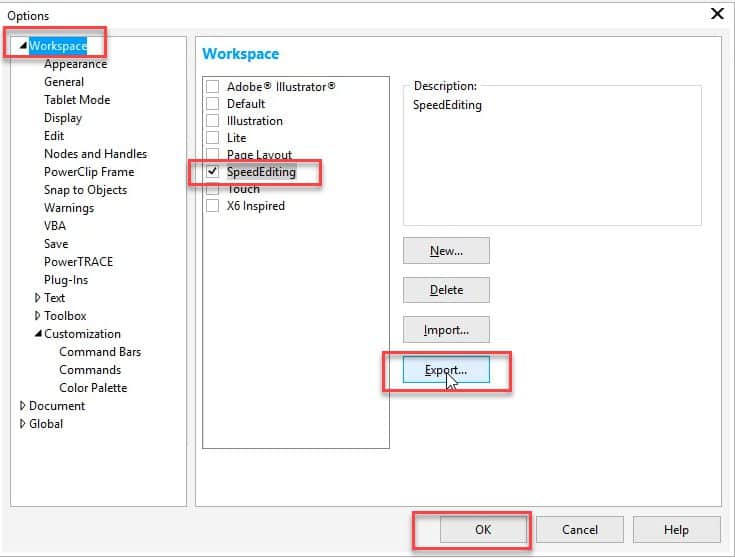Image resolution: width=735 pixels, height=558 pixels.
Task: Expand the Document tree node
Action: (x=23, y=406)
